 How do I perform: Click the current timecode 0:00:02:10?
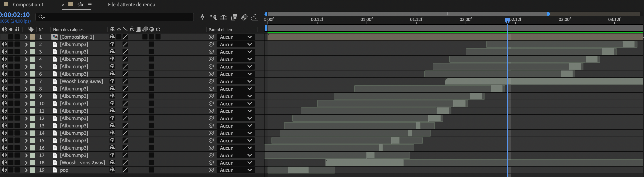click(15, 15)
